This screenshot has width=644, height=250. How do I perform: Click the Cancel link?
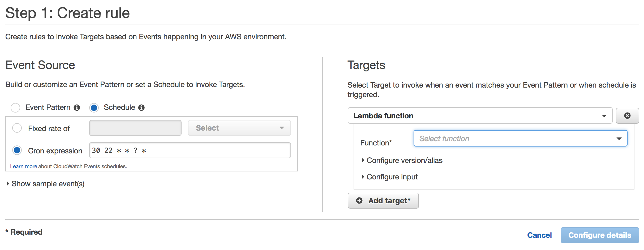tap(539, 235)
